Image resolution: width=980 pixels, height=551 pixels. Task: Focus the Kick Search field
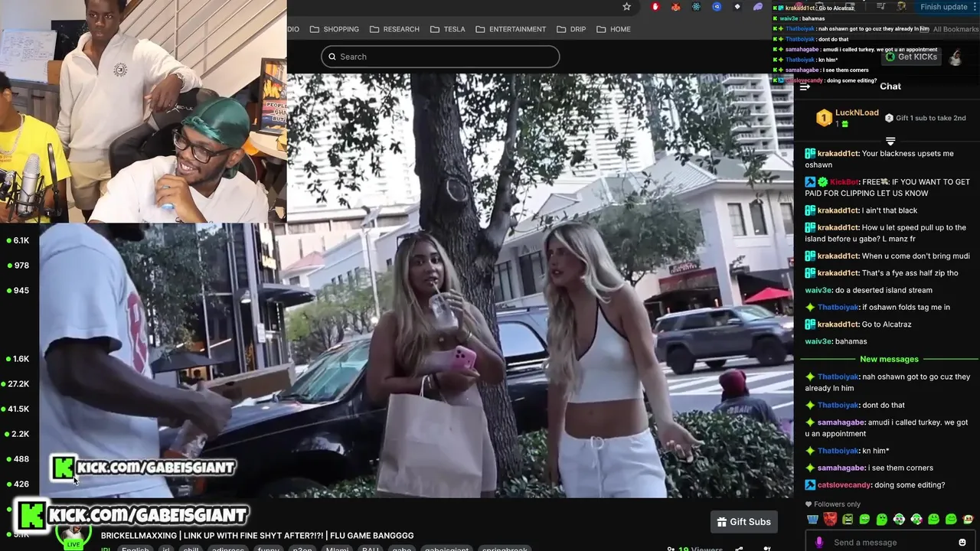tap(440, 57)
